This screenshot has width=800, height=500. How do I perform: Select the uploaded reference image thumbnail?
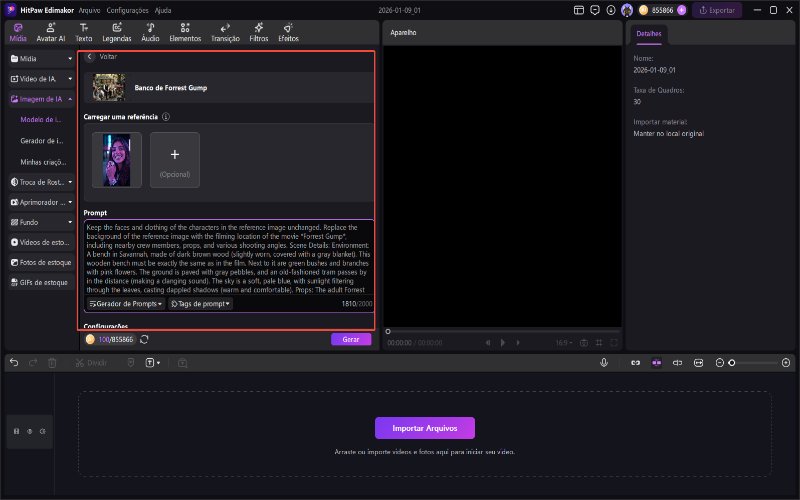pos(116,160)
